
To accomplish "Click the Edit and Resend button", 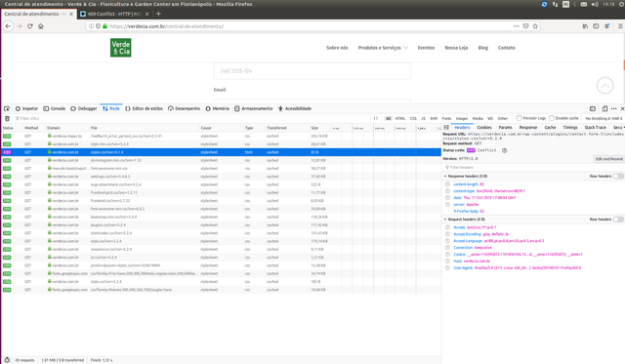I will [x=608, y=159].
